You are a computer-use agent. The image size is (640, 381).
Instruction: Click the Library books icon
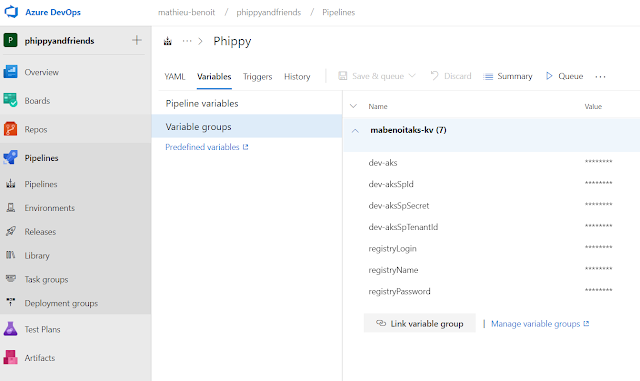click(11, 255)
